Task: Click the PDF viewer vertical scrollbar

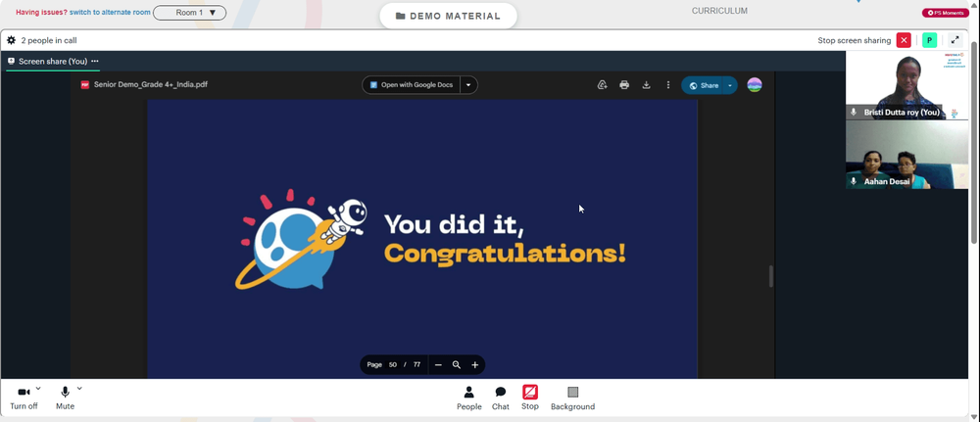Action: (770, 276)
